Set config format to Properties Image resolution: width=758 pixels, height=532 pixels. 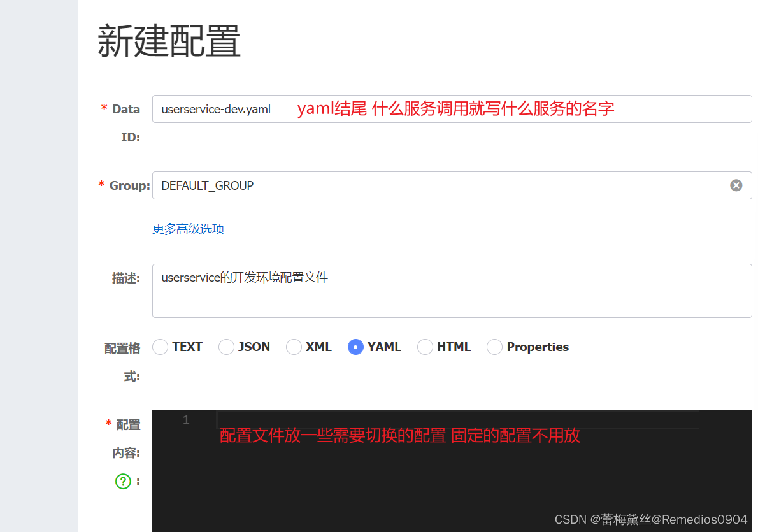pos(494,347)
